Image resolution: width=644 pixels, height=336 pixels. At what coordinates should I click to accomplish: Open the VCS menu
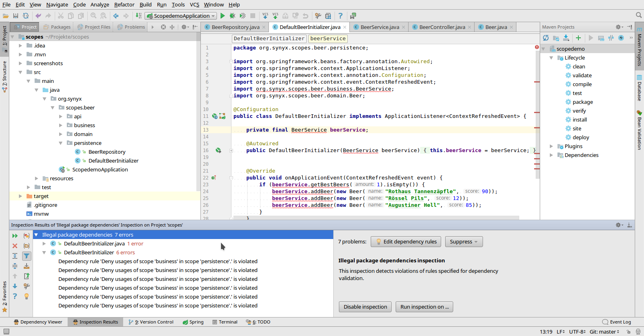[194, 4]
